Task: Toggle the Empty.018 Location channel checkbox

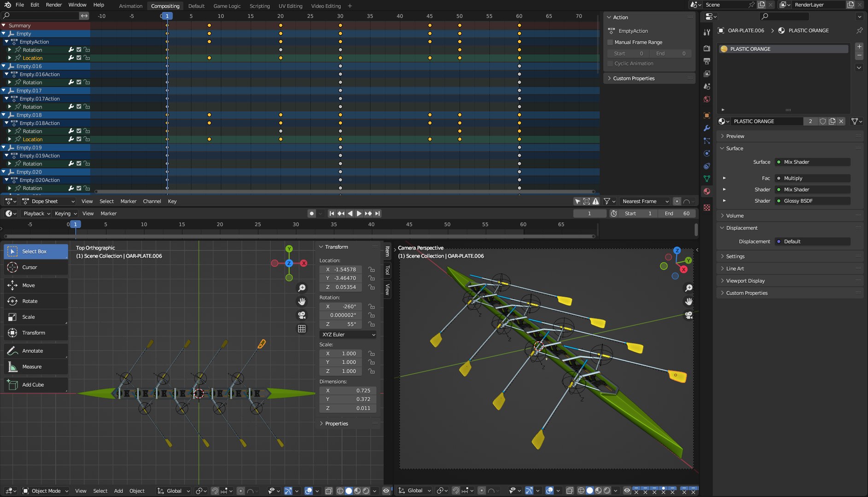Action: click(x=79, y=139)
